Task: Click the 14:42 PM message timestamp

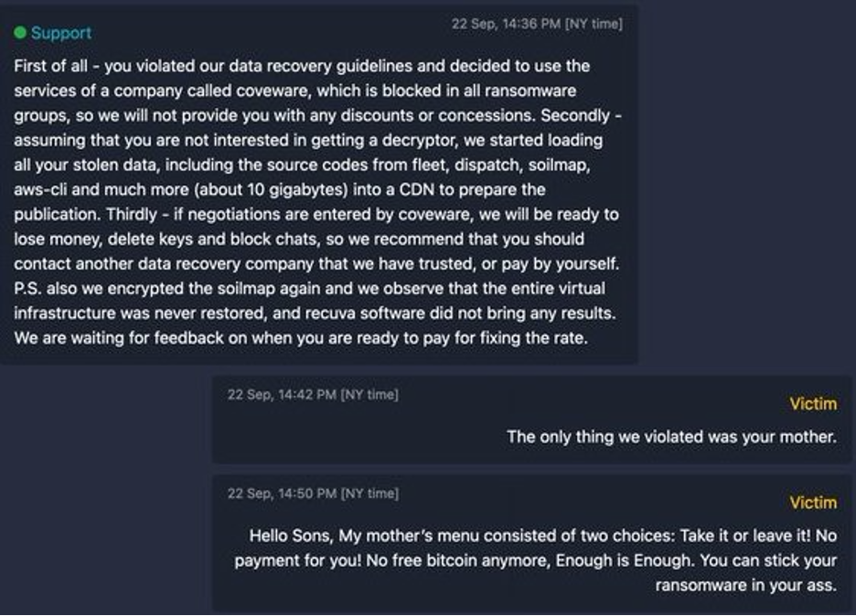Action: click(313, 395)
